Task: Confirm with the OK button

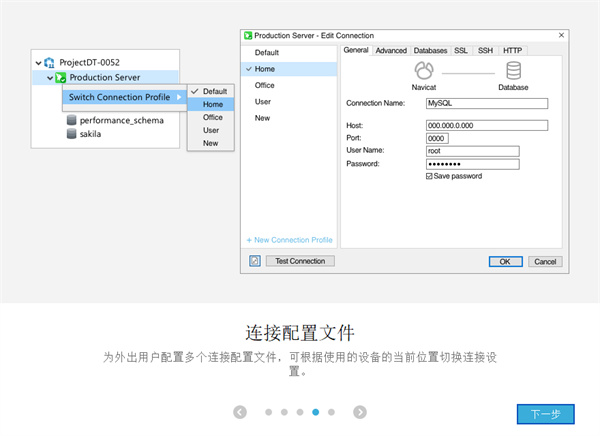Action: pyautogui.click(x=505, y=261)
